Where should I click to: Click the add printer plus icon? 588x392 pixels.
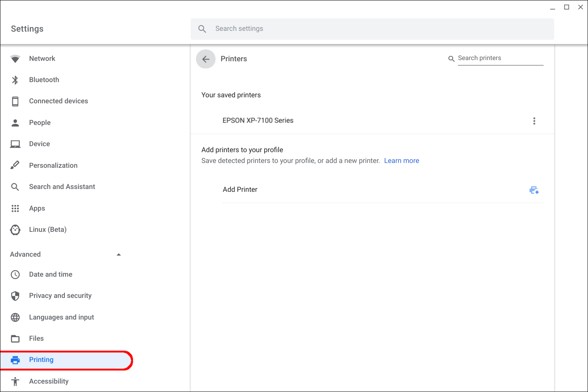point(534,190)
